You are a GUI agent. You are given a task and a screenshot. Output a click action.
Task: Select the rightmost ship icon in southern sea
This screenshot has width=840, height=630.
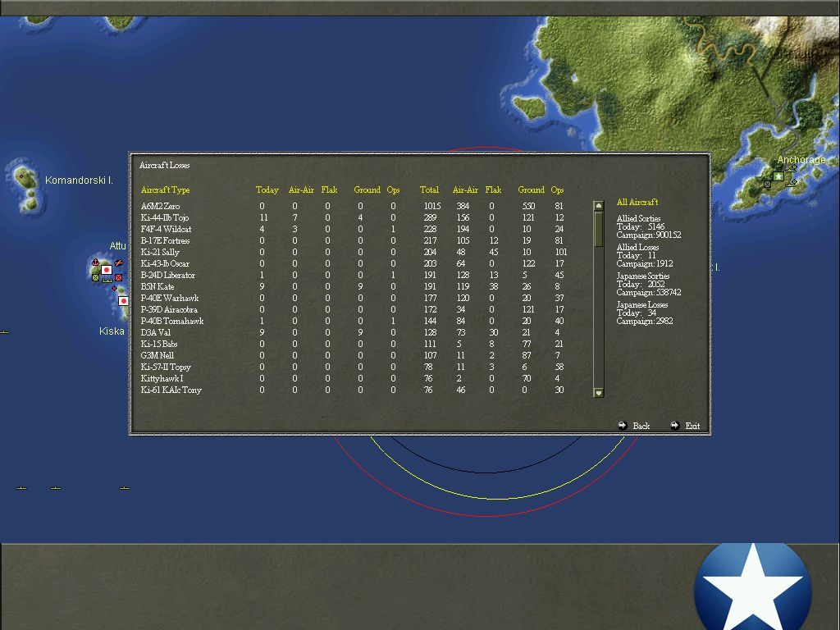(x=125, y=488)
